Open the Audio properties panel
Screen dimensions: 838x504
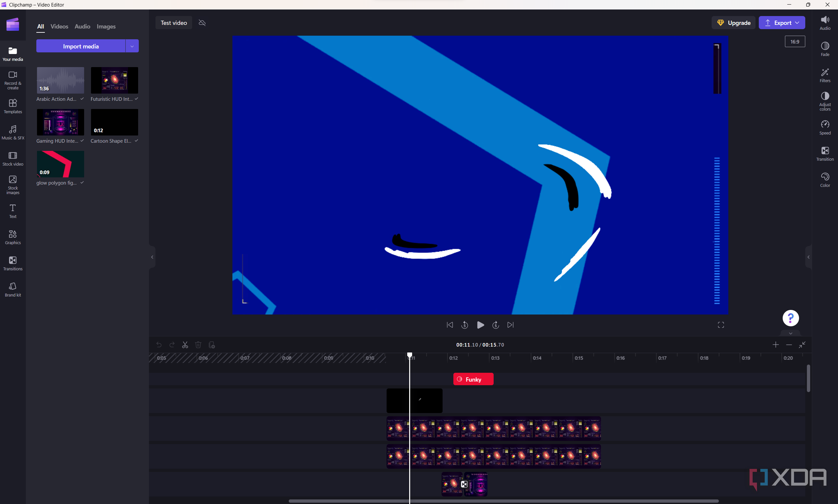[x=825, y=23]
